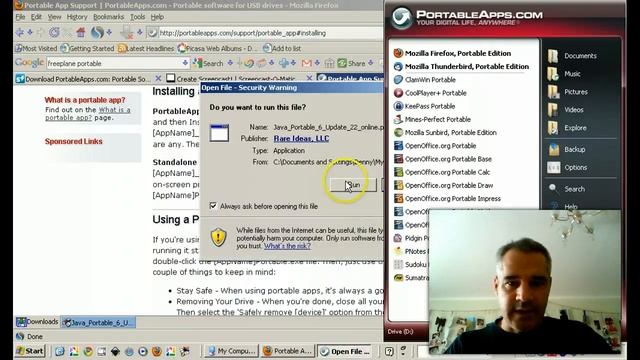Open the Google toolbar search box dropdown
This screenshot has height=360, width=640.
tap(185, 63)
